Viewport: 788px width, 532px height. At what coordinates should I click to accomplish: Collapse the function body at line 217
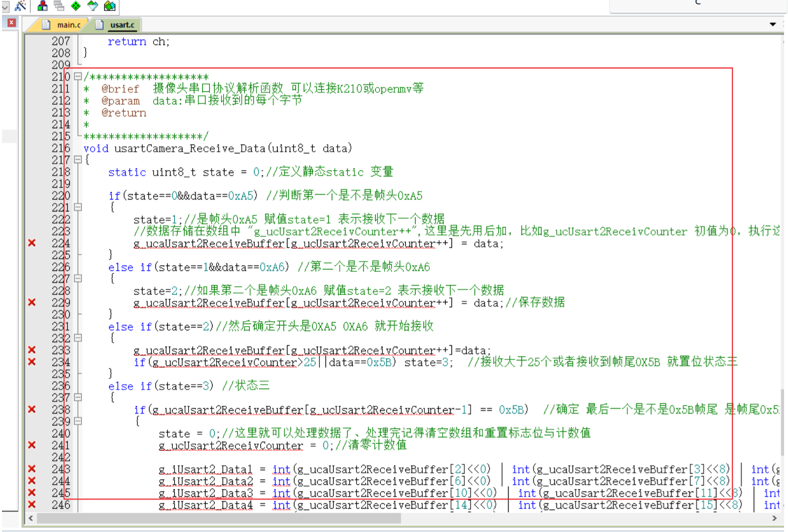coord(78,159)
